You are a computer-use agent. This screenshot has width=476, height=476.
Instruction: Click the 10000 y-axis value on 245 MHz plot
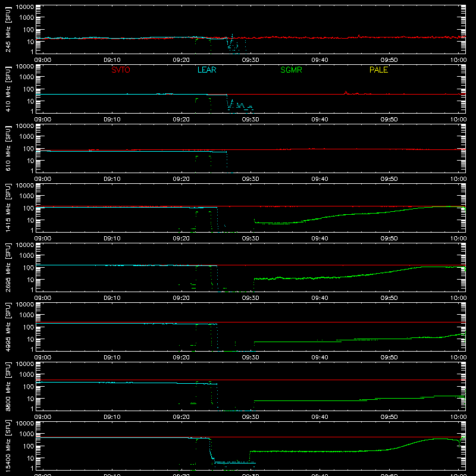(x=25, y=7)
